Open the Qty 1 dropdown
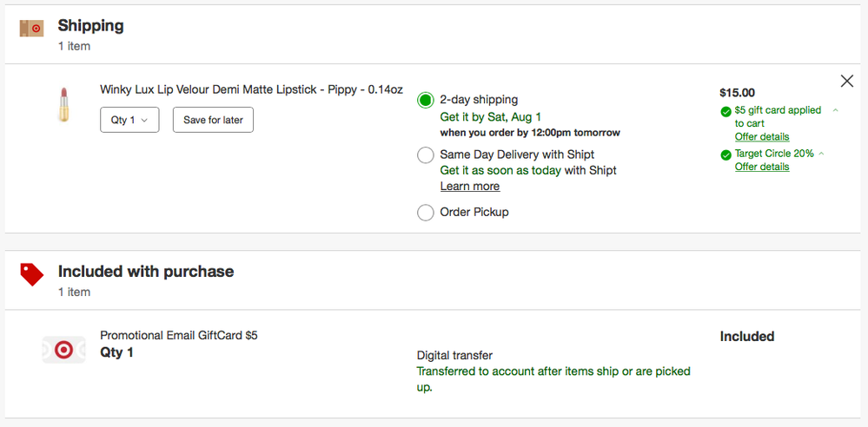 point(129,120)
